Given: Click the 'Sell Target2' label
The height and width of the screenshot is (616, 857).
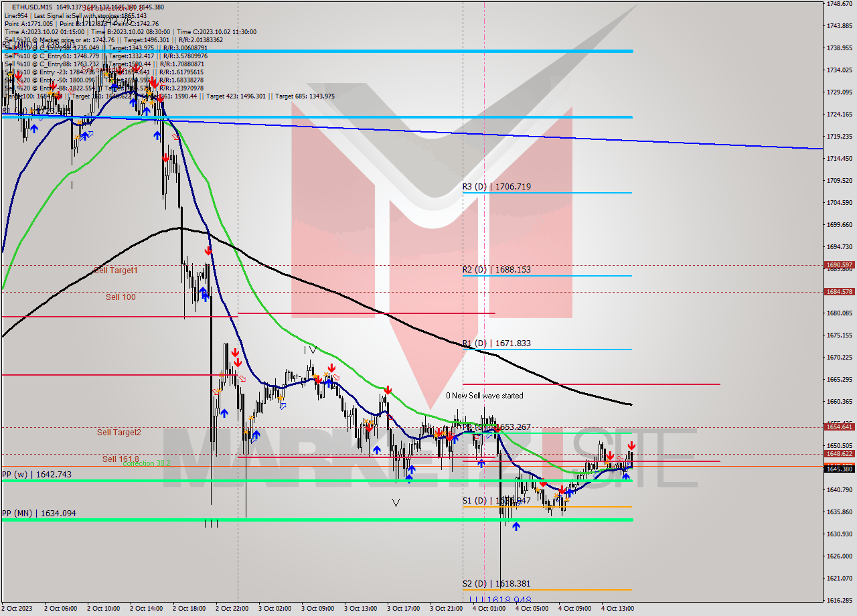Looking at the screenshot, I should (119, 433).
